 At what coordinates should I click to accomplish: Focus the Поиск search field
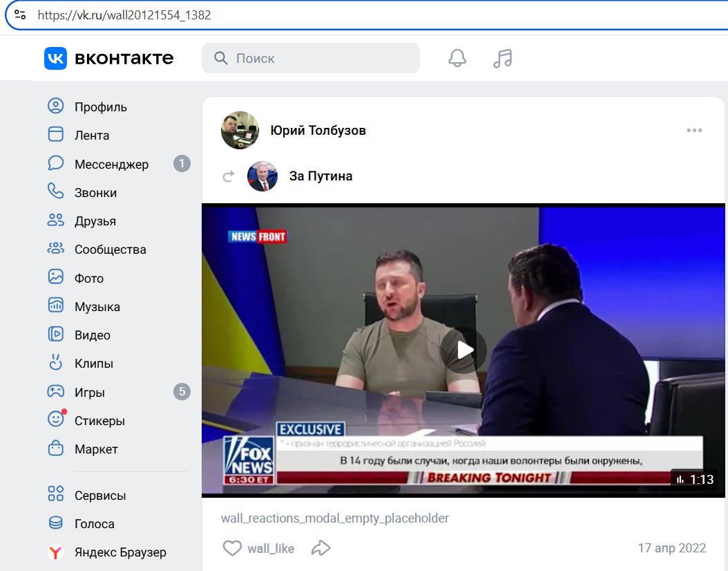(x=311, y=58)
